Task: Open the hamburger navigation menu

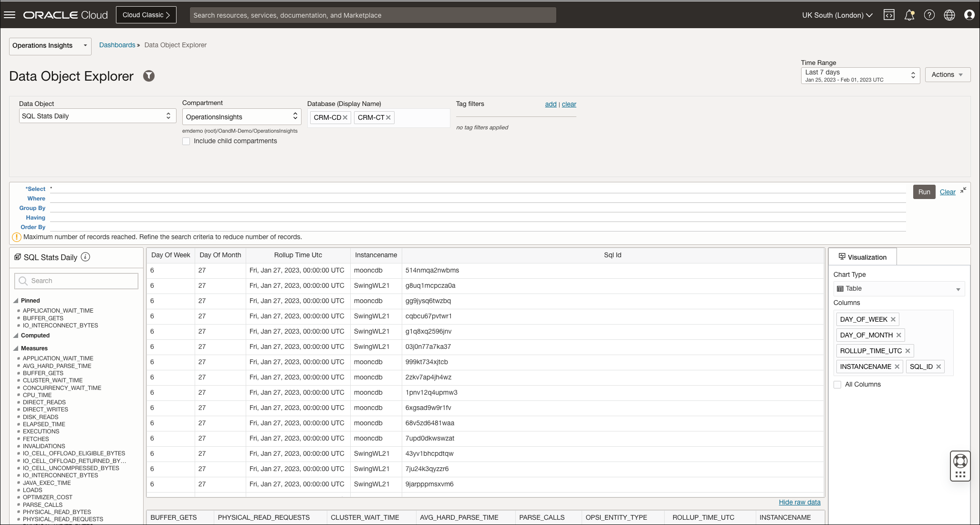Action: (10, 15)
